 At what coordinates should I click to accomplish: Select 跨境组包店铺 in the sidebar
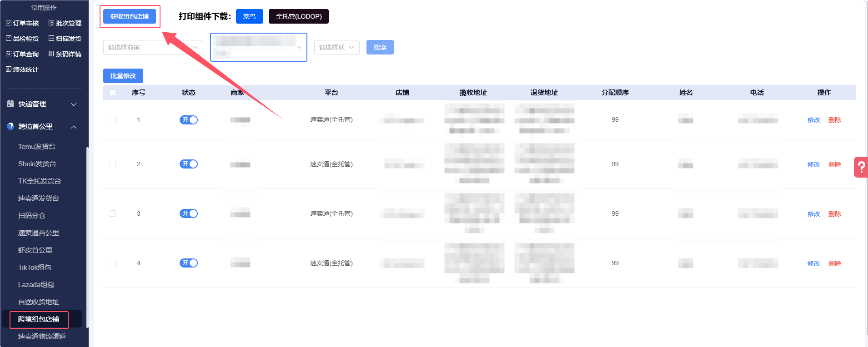[39, 319]
